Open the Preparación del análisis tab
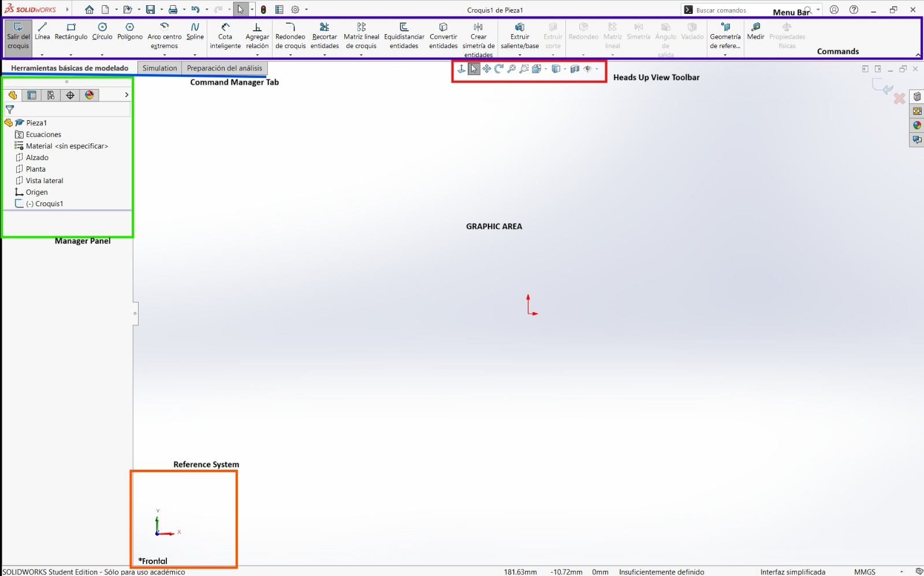 (x=225, y=68)
